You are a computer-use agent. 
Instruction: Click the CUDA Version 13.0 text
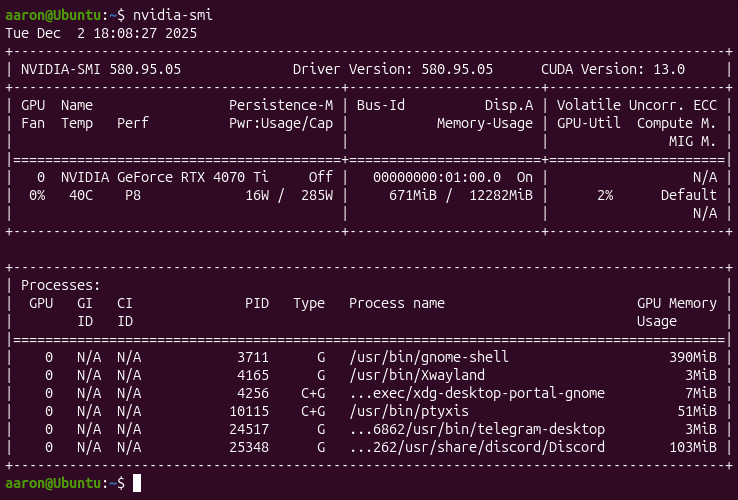click(x=612, y=69)
